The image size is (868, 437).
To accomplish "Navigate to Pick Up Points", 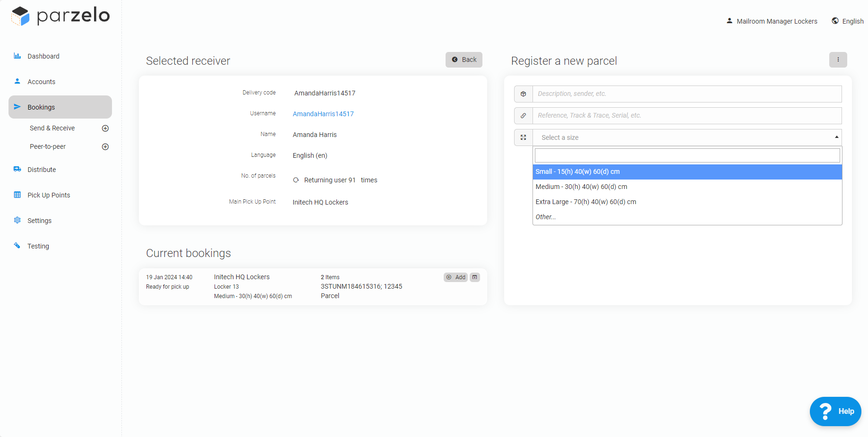I will point(49,195).
